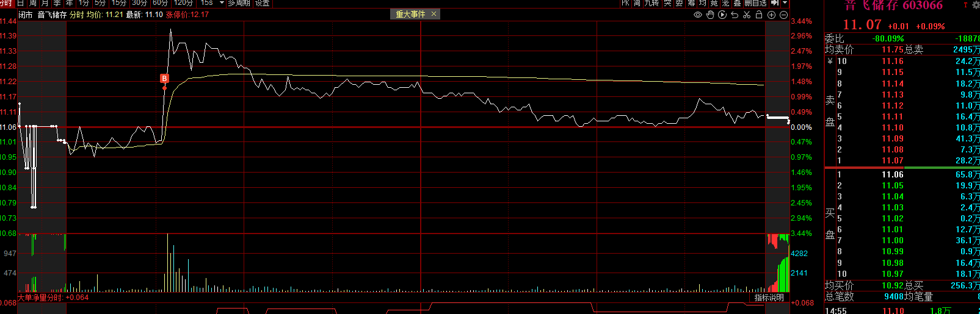Click the circular play replay icon
980x314 pixels.
click(x=722, y=15)
